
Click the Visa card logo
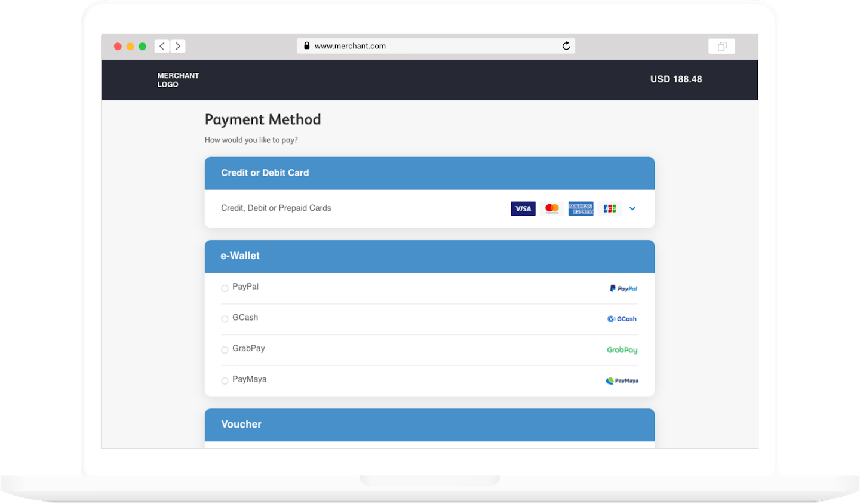point(523,208)
